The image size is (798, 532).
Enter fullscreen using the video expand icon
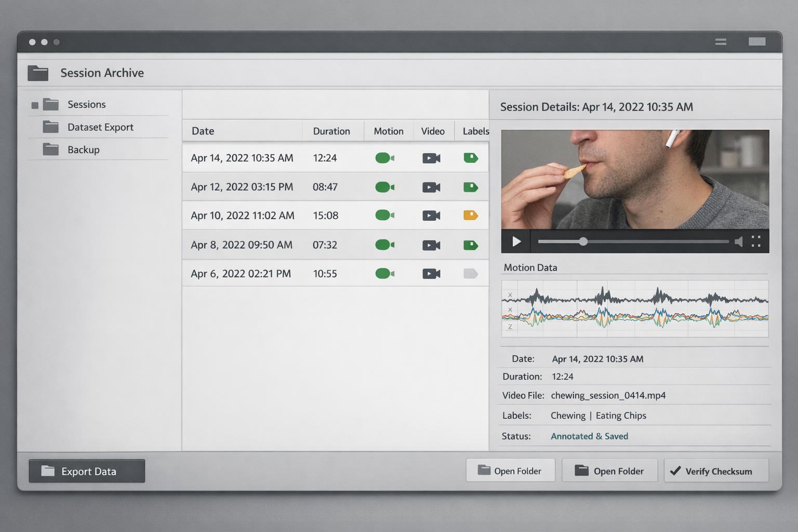(756, 242)
